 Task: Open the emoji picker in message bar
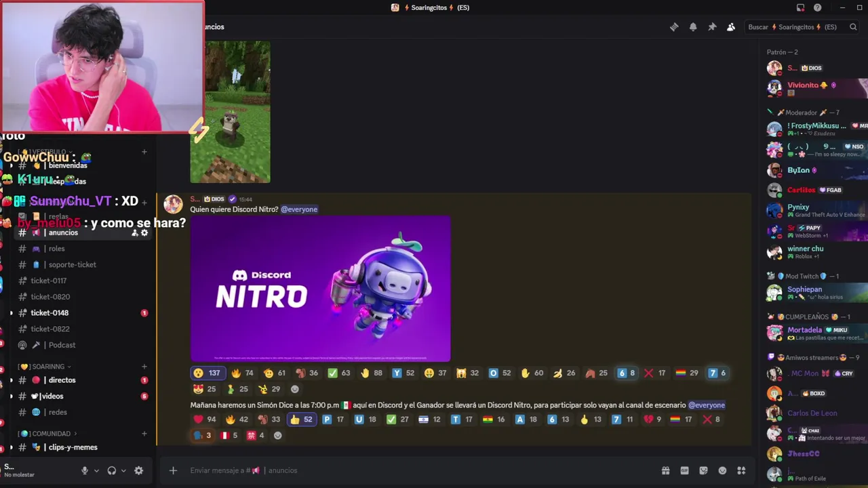click(x=723, y=470)
